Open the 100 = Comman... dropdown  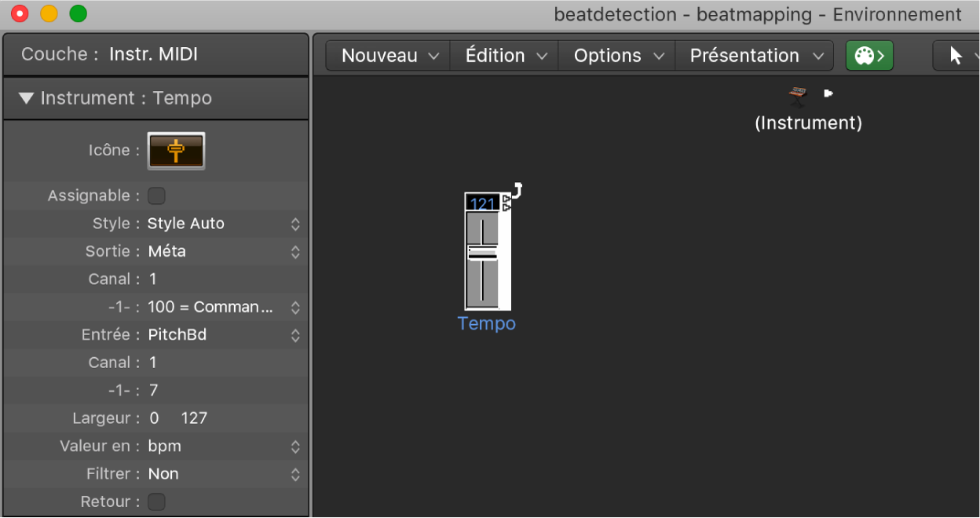224,307
